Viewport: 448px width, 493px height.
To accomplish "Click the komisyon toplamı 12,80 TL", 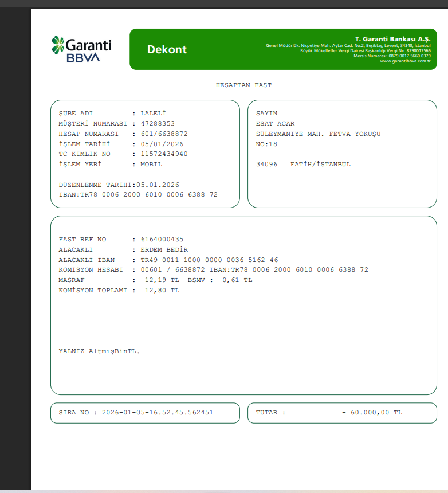I will [162, 291].
